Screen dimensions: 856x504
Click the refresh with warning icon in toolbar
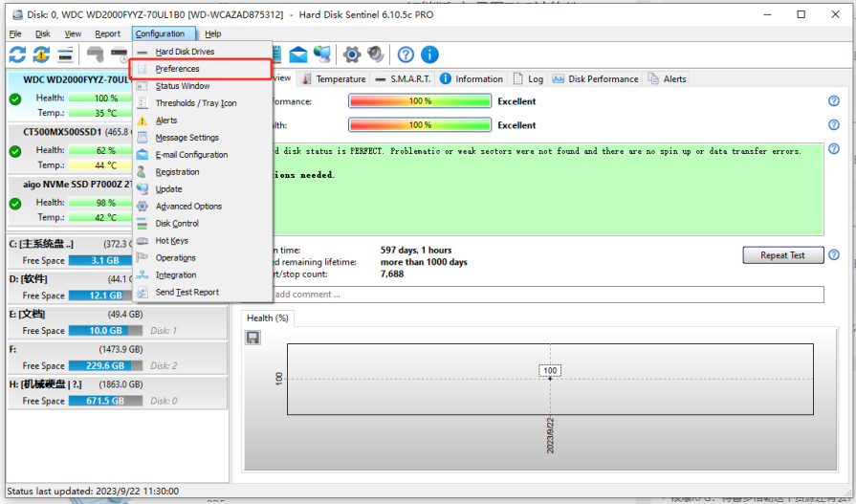coord(41,55)
